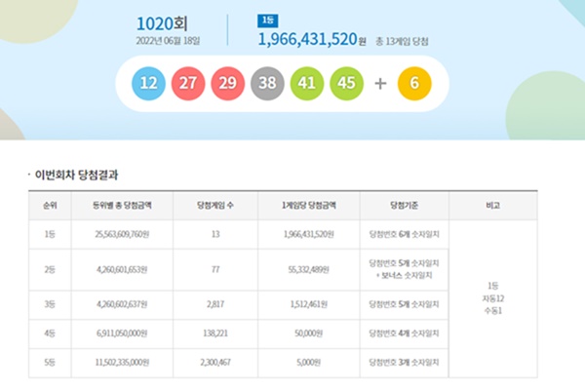Click the red lottery ball number 27
The image size is (585, 392).
pos(188,84)
